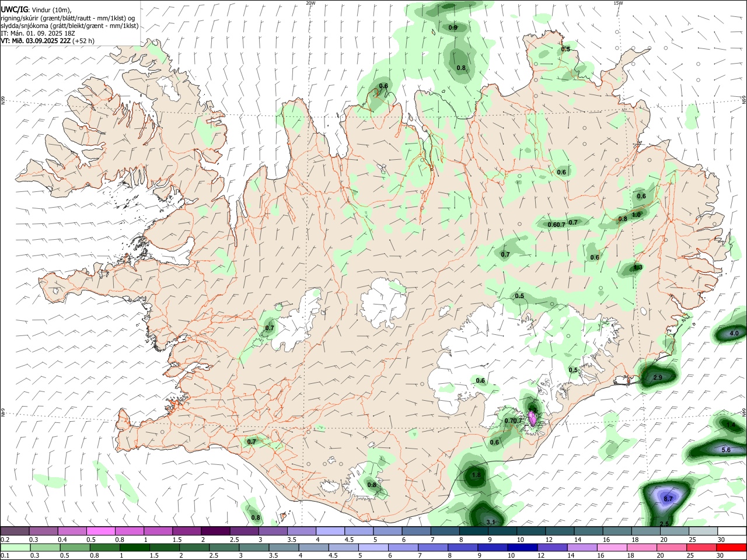The height and width of the screenshot is (560, 747).
Task: Click the 5.6 precipitation value offshore southeast
Action: 726,450
